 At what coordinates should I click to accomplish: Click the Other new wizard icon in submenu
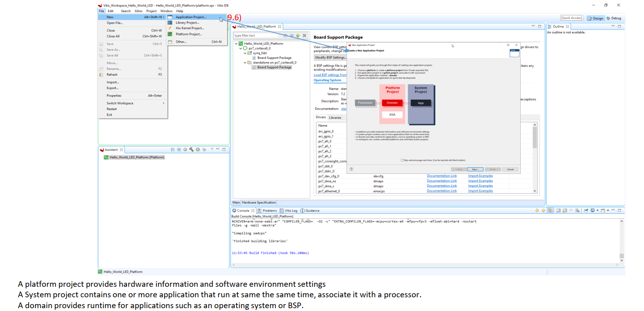click(170, 42)
